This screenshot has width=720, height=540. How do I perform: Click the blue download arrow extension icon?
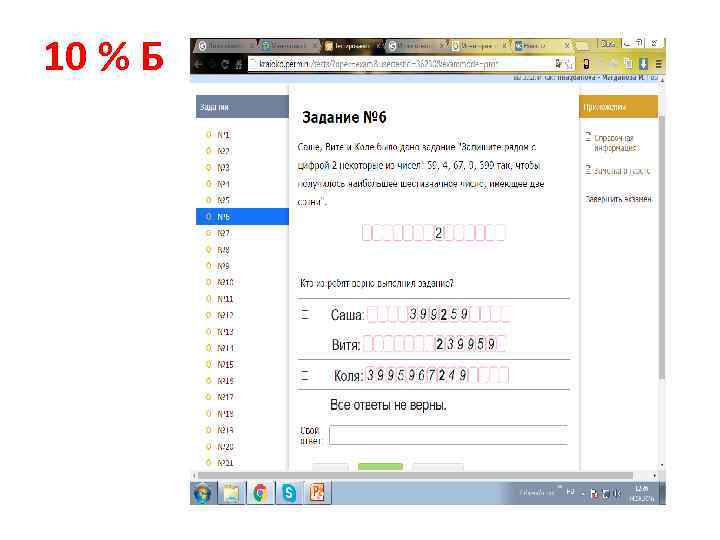pos(644,64)
